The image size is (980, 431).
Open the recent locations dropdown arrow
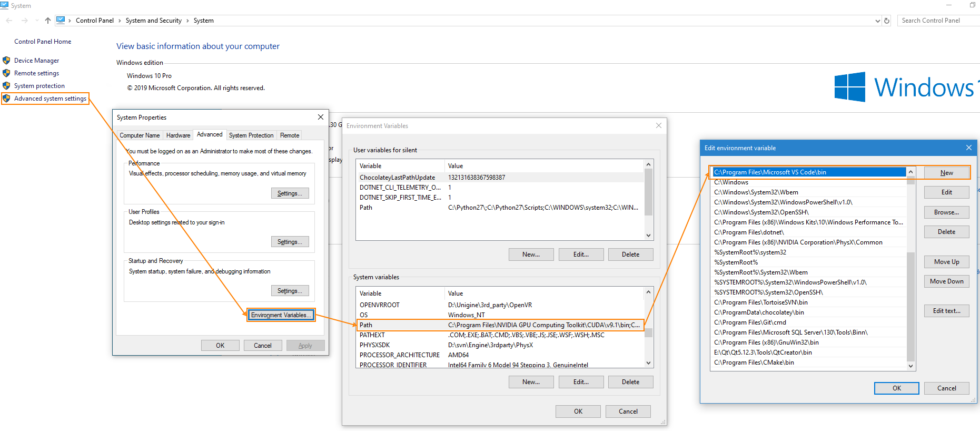(x=37, y=21)
